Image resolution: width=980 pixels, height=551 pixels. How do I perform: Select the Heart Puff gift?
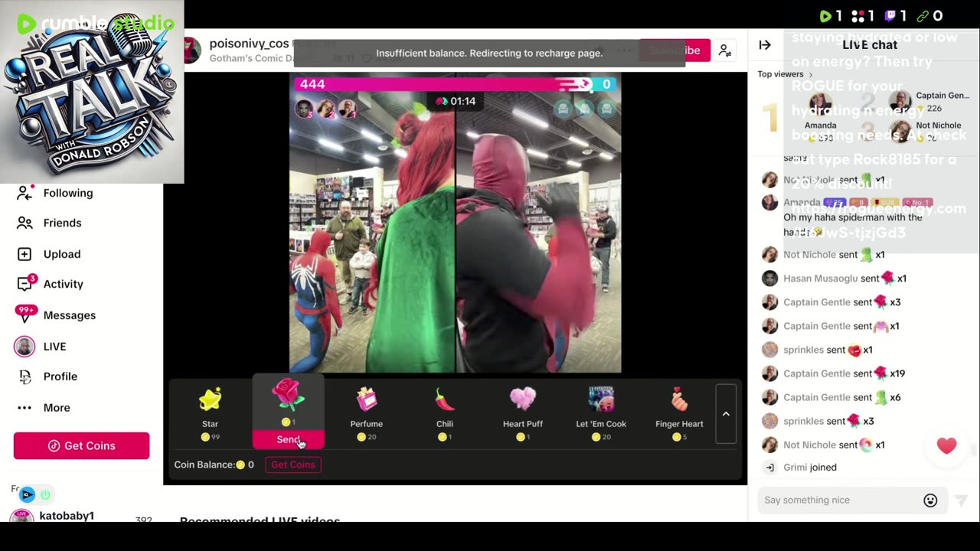[x=523, y=414]
